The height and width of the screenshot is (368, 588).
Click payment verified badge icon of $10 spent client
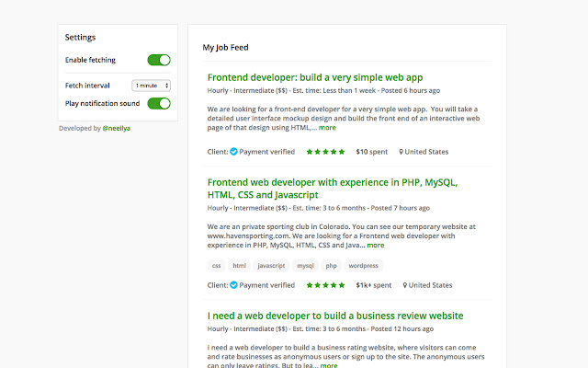(x=233, y=151)
